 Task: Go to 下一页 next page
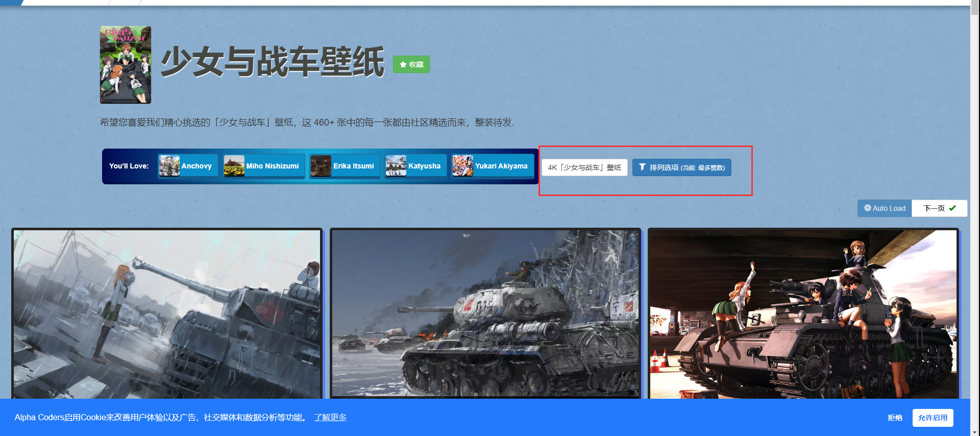coord(939,208)
